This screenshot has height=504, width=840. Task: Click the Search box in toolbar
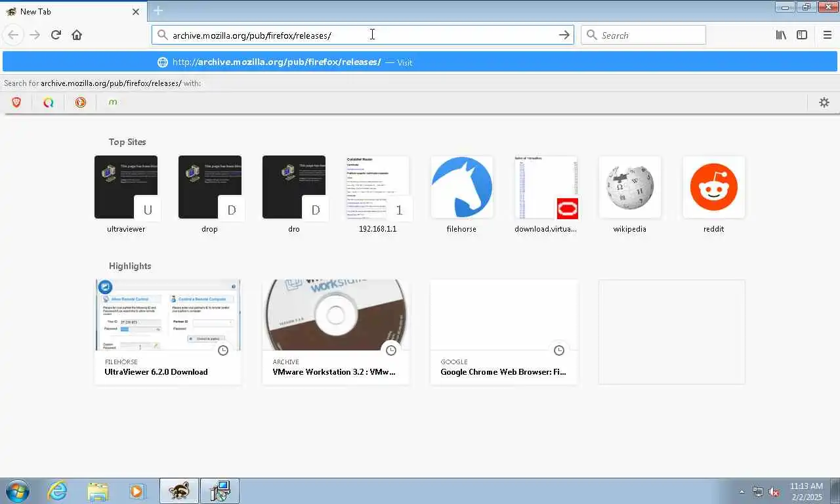643,35
